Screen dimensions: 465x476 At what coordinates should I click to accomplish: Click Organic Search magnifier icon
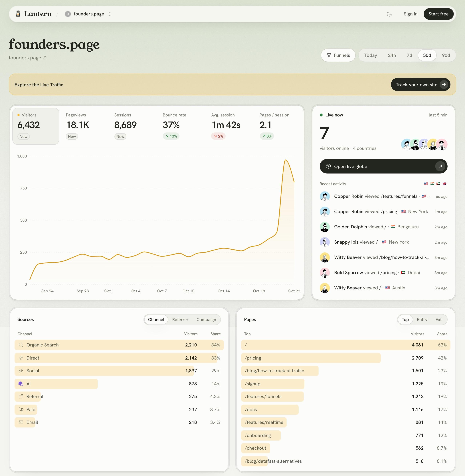(x=21, y=345)
